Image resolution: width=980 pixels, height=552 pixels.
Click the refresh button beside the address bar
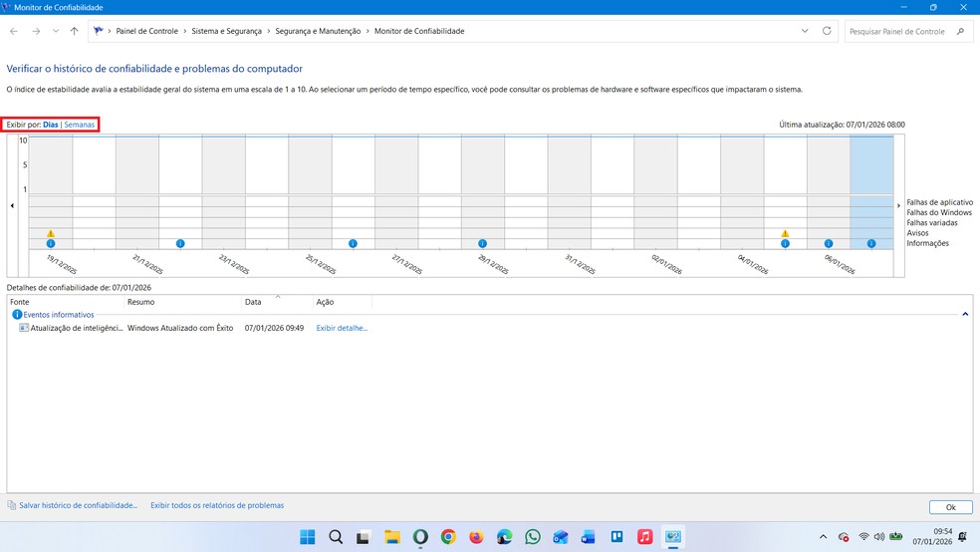pos(827,31)
